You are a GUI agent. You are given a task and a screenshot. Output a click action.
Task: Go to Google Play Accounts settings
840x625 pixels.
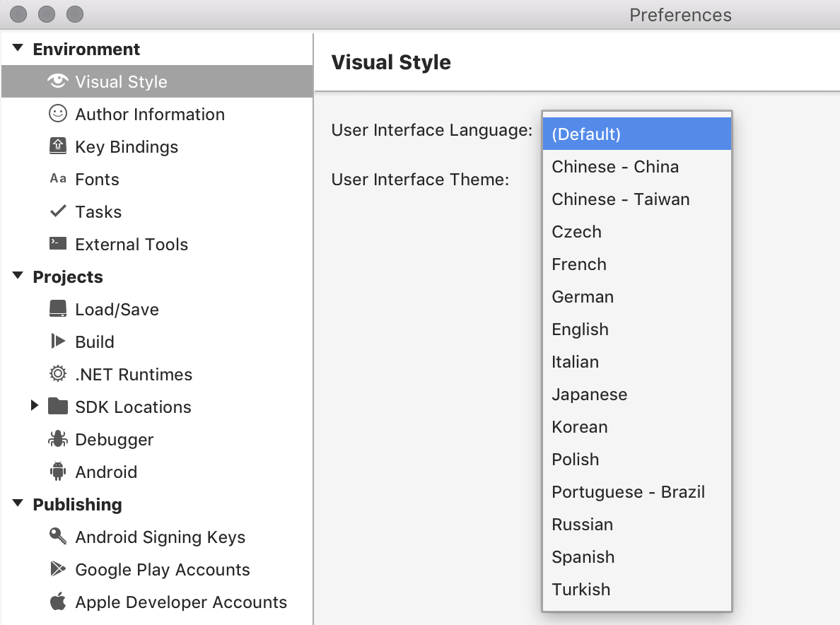(163, 570)
